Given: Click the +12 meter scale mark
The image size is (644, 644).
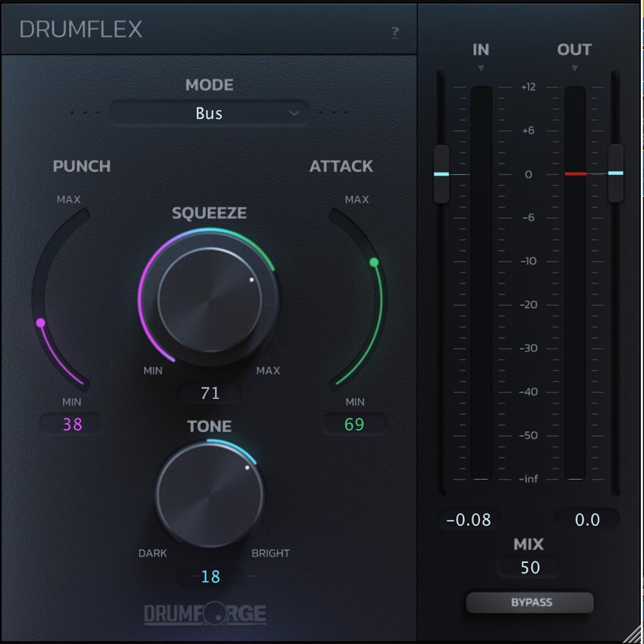Looking at the screenshot, I should [x=528, y=87].
